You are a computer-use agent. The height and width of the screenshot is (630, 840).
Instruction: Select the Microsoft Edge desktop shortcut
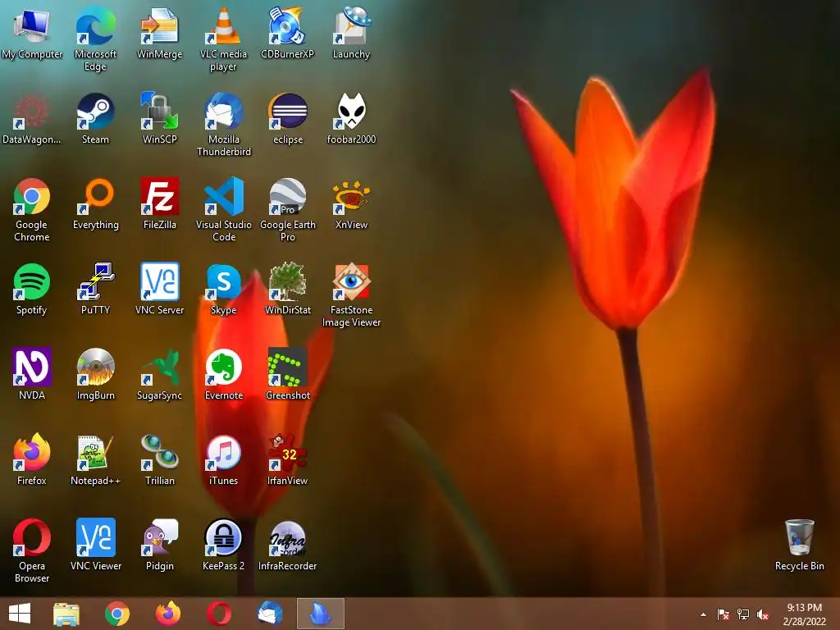pos(95,39)
